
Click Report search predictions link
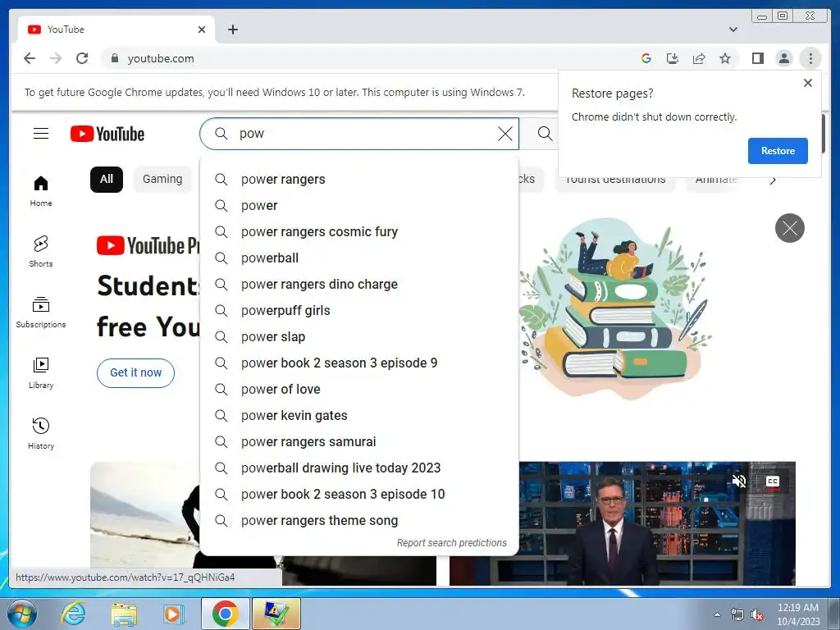pyautogui.click(x=452, y=543)
